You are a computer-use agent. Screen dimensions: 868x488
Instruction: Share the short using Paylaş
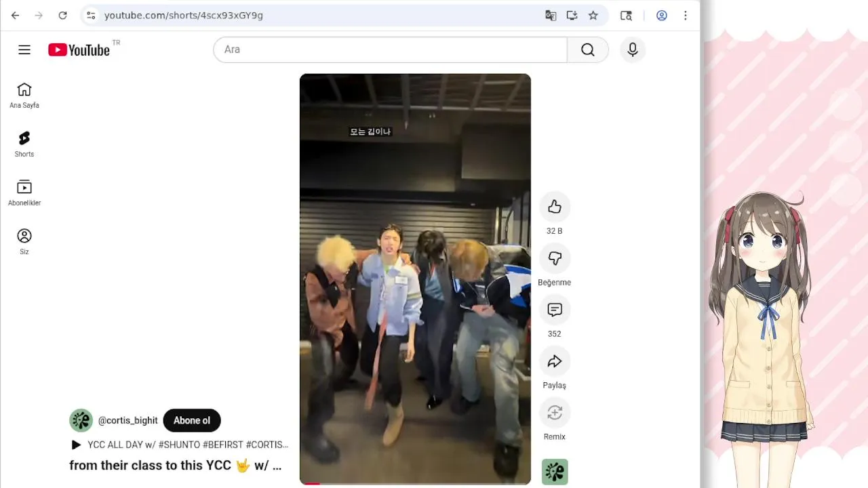(x=554, y=361)
